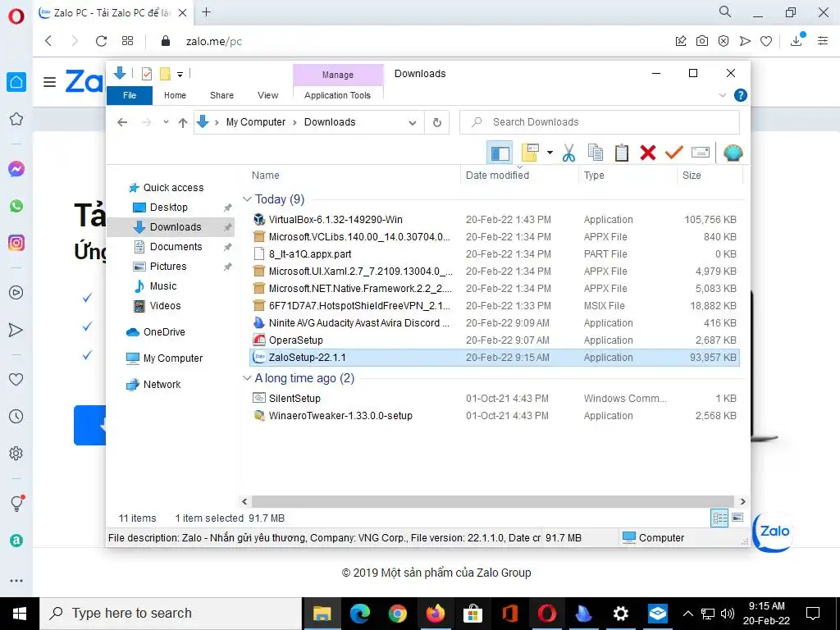Click the Manage contextual tab

pos(337,75)
